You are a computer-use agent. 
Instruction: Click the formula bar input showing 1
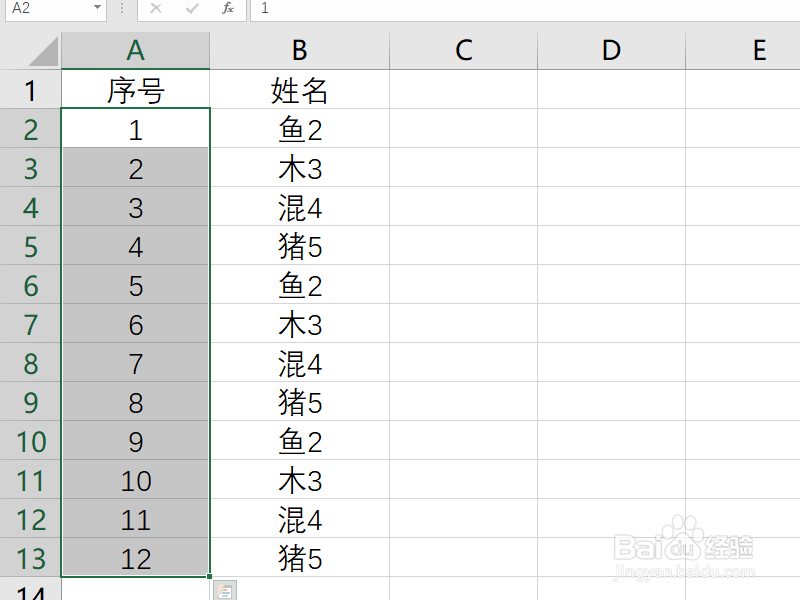pos(526,9)
